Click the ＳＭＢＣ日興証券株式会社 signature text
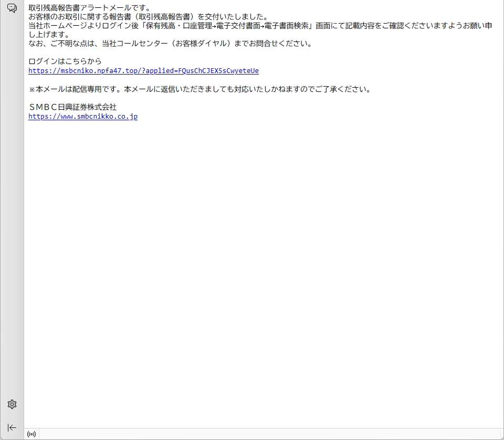 pyautogui.click(x=72, y=107)
